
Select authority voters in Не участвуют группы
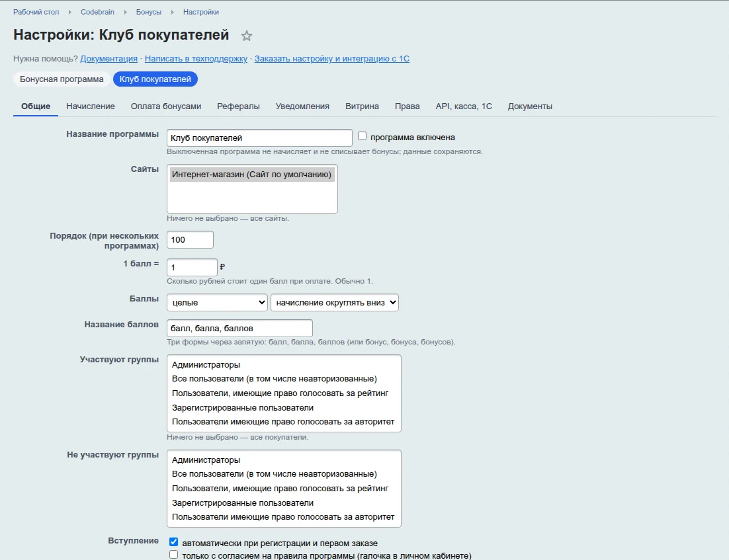pyautogui.click(x=284, y=517)
